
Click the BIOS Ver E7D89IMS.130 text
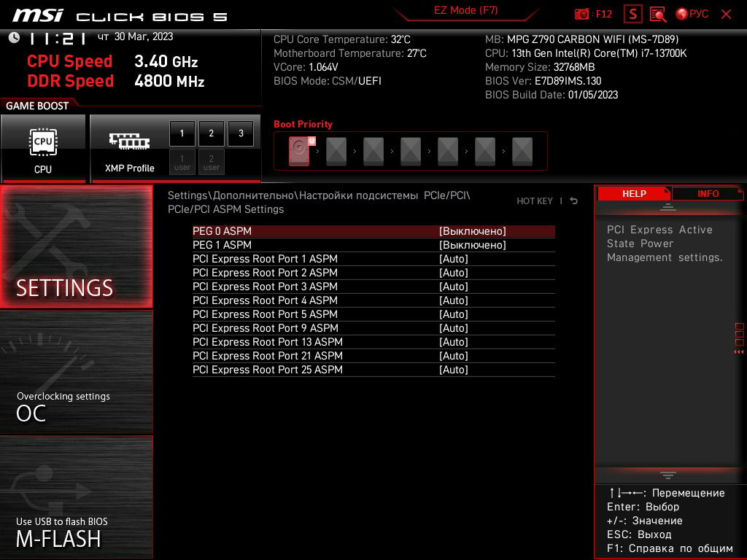(x=543, y=81)
